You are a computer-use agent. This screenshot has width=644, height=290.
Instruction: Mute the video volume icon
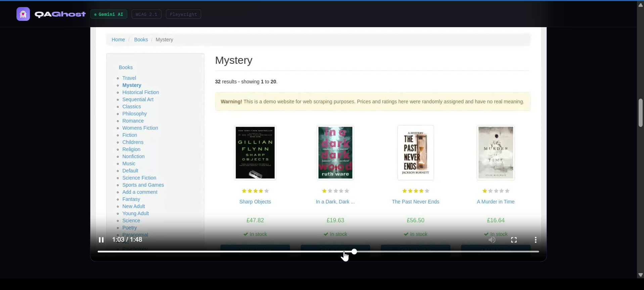pyautogui.click(x=492, y=240)
